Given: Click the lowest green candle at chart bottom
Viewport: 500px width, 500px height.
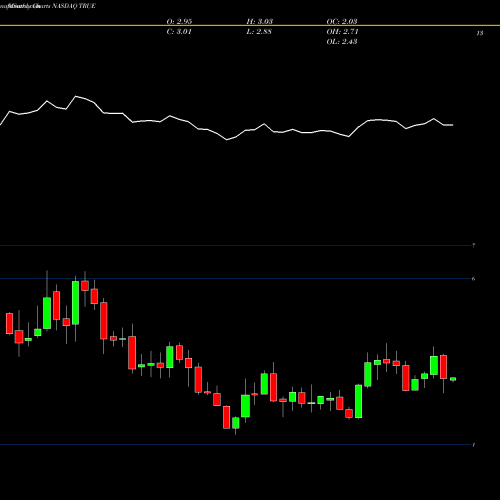Looking at the screenshot, I should (x=236, y=423).
